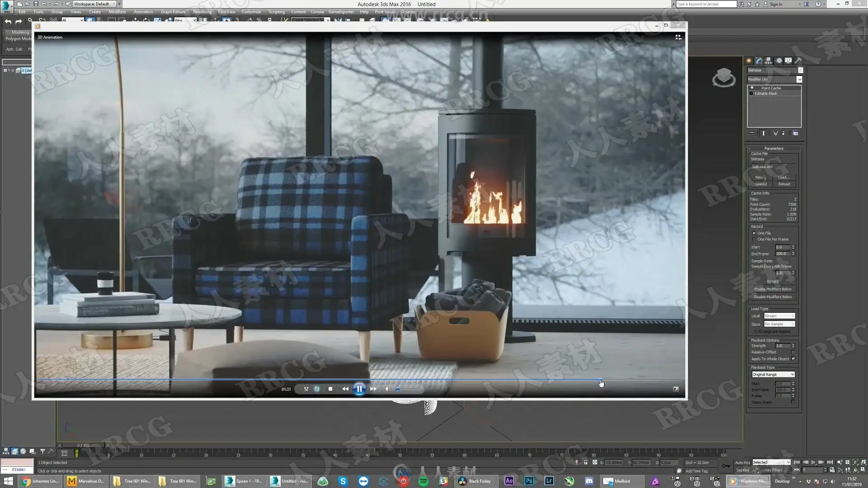The height and width of the screenshot is (488, 868).
Task: Toggle Pin Stack icon under modifier stack
Action: (x=752, y=133)
